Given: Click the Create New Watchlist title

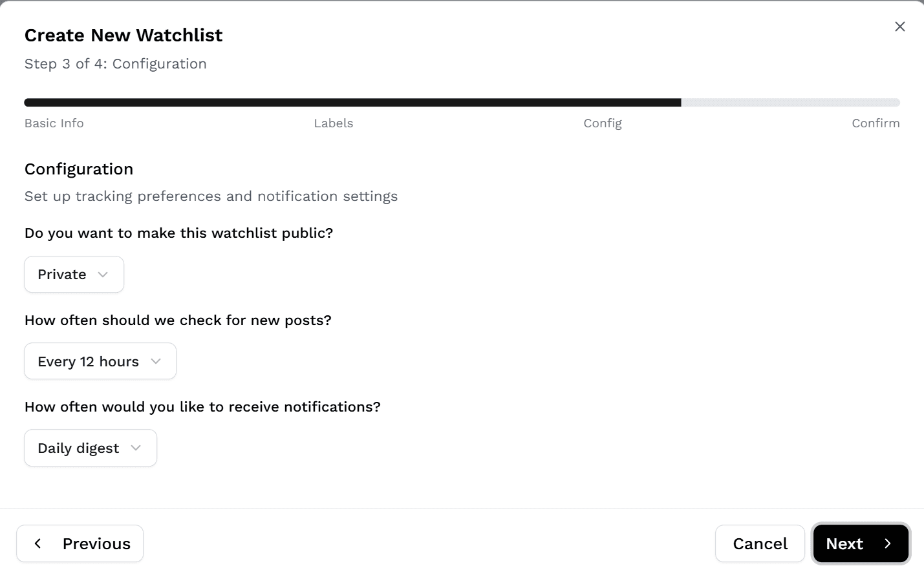Looking at the screenshot, I should pyautogui.click(x=123, y=35).
